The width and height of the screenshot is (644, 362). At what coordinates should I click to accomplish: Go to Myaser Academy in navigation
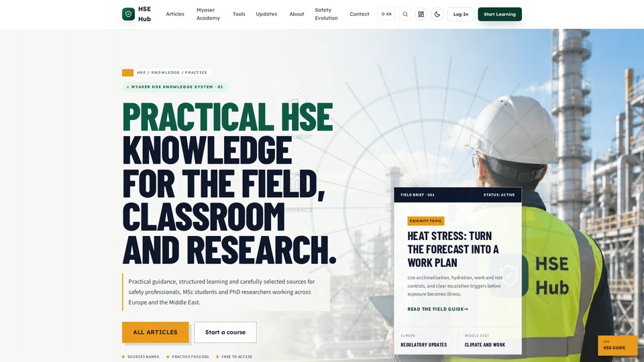point(208,14)
